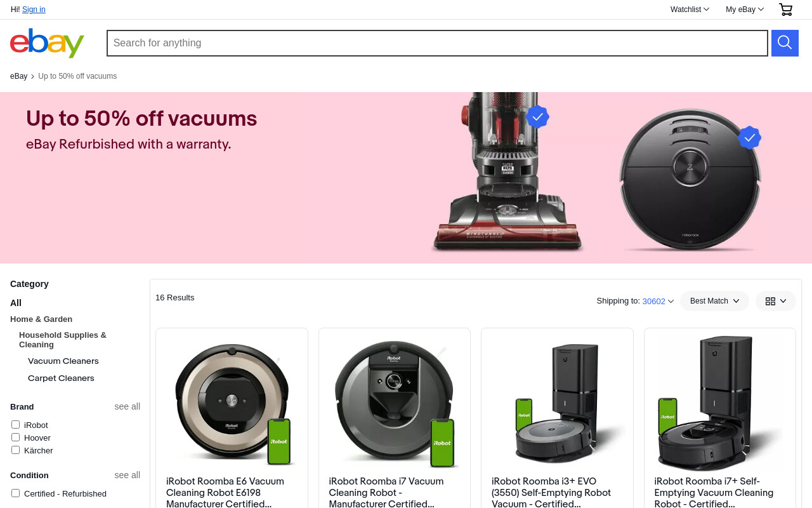Enable the Kärcher brand filter
The width and height of the screenshot is (812, 508).
click(x=15, y=450)
